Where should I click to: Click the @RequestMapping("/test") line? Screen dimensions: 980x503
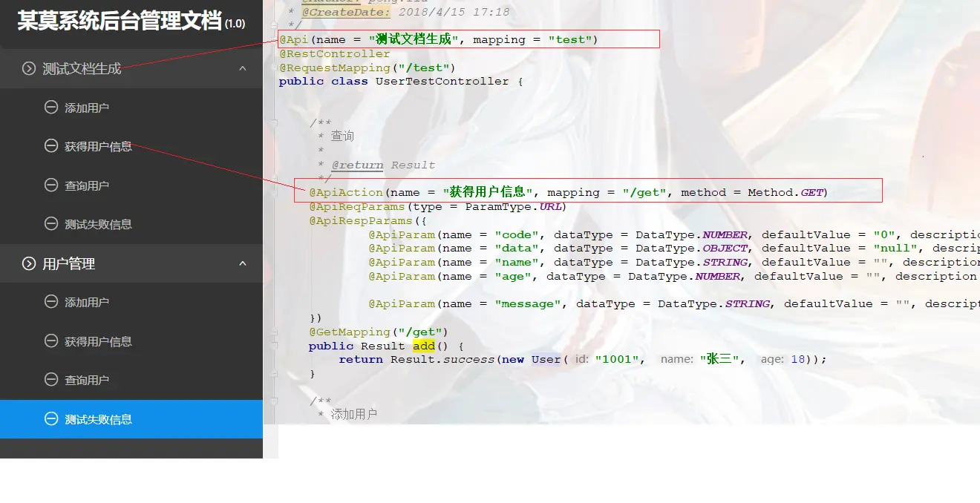[367, 68]
